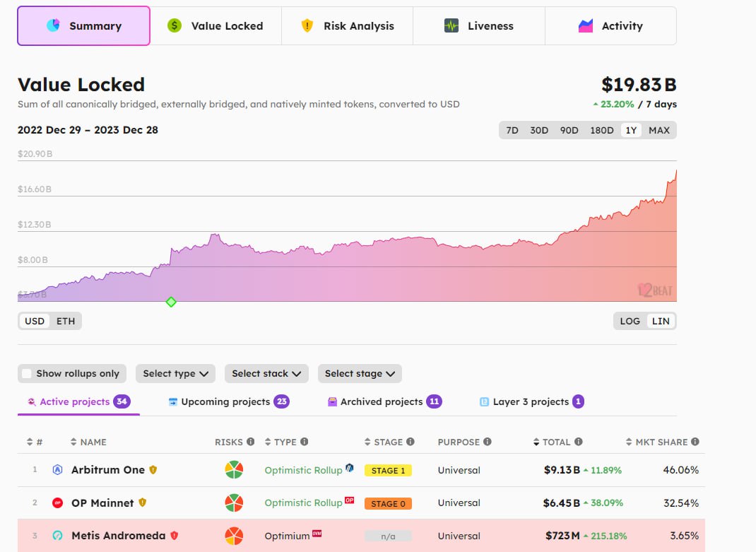Click the OVM stack icon beside Optimium
The width and height of the screenshot is (756, 552).
coord(317,533)
